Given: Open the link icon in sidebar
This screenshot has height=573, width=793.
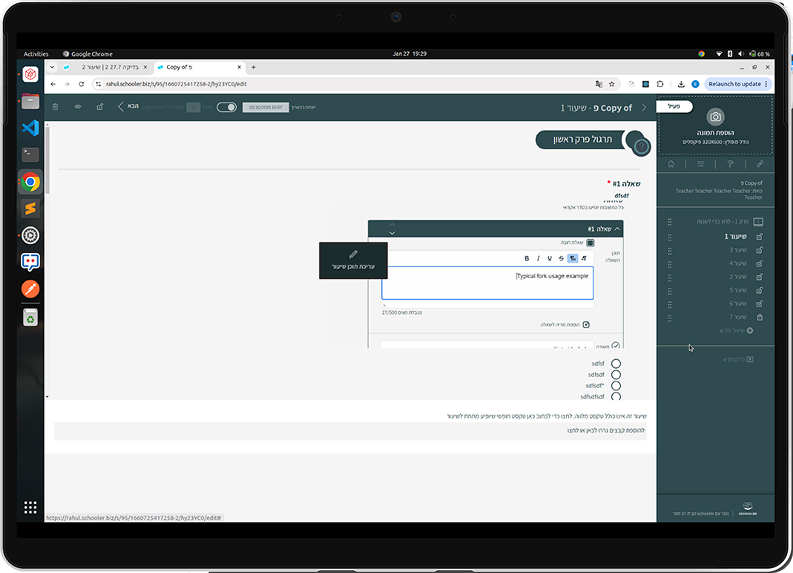Looking at the screenshot, I should click(x=760, y=164).
